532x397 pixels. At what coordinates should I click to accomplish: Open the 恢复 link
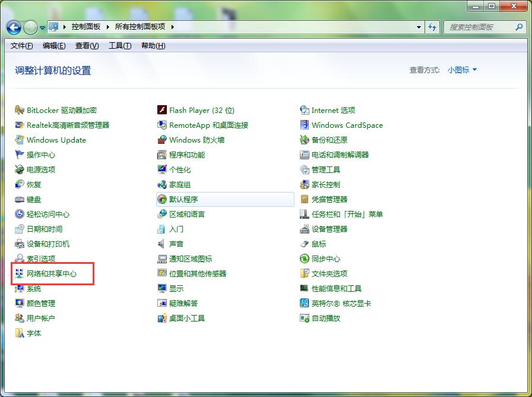pyautogui.click(x=34, y=184)
